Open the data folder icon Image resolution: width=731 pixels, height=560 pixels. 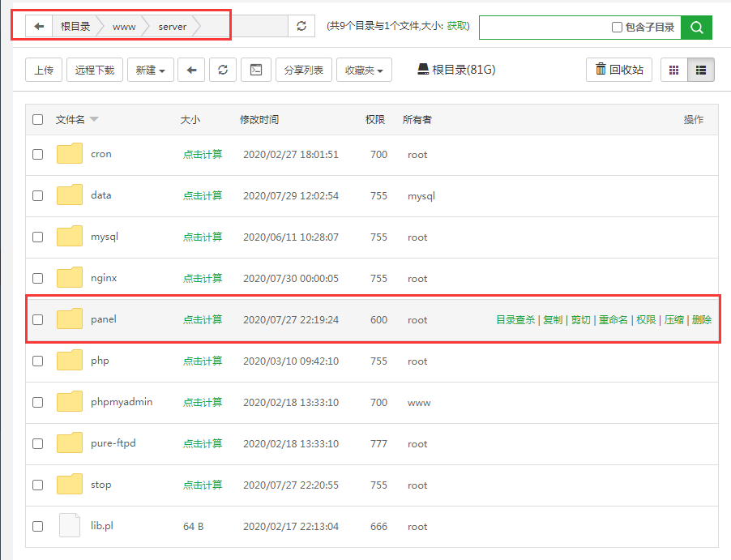coord(70,195)
